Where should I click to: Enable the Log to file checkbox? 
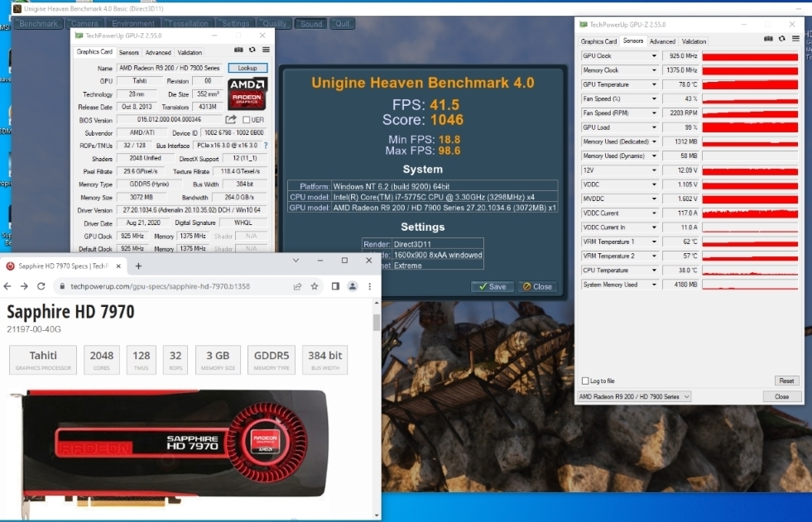point(585,381)
